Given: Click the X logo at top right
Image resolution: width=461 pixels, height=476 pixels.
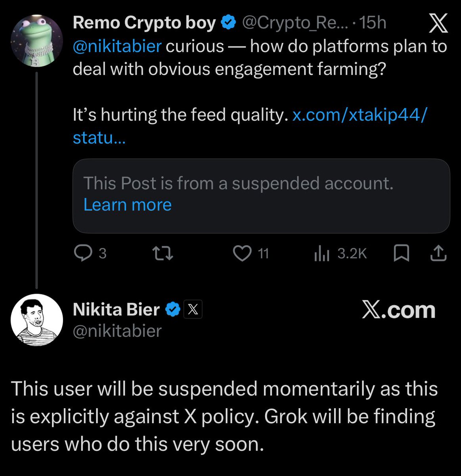Looking at the screenshot, I should click(x=438, y=23).
